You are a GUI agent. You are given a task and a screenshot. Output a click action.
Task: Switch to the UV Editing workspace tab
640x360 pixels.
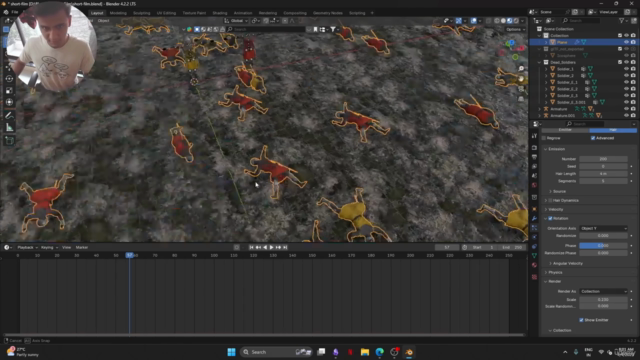166,13
